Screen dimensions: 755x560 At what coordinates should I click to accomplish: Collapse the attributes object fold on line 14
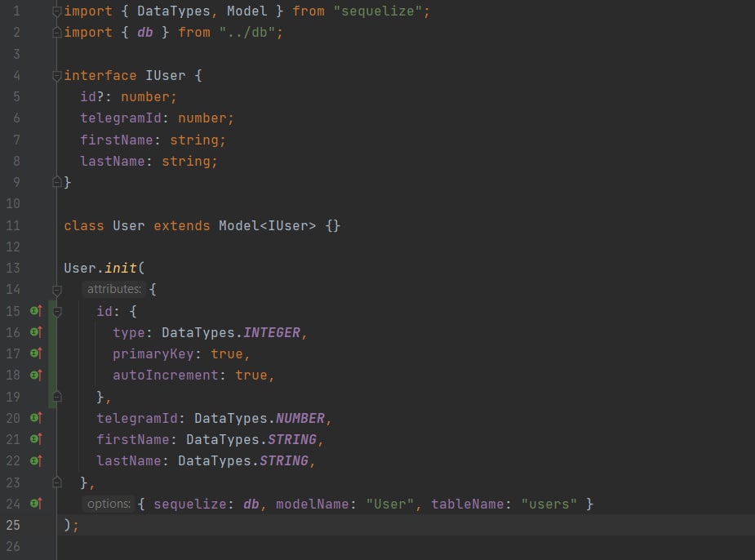(57, 290)
